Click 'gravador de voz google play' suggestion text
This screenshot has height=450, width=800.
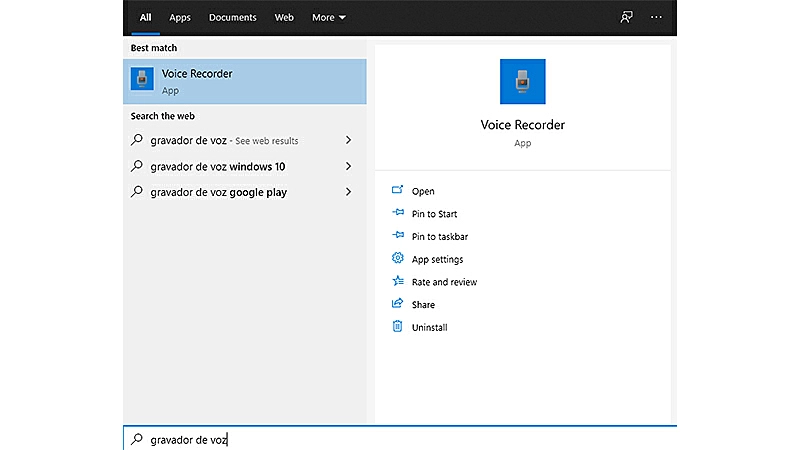tap(218, 192)
